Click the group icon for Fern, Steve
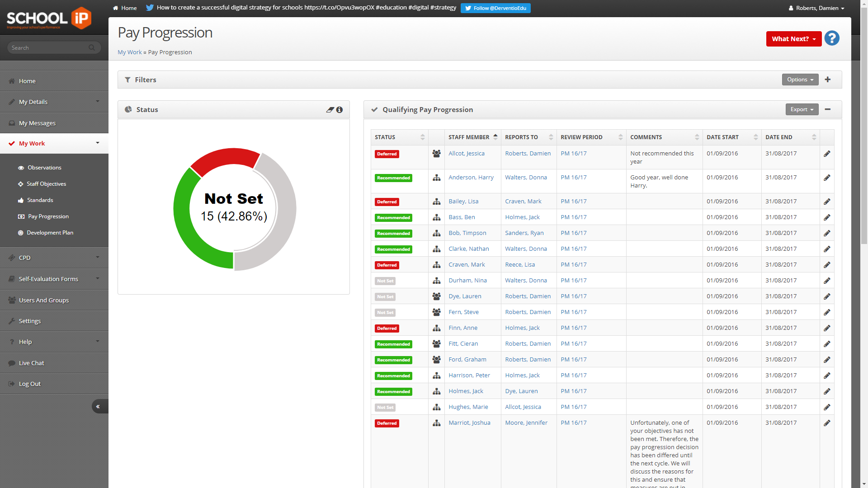Viewport: 868px width, 488px height. (436, 312)
